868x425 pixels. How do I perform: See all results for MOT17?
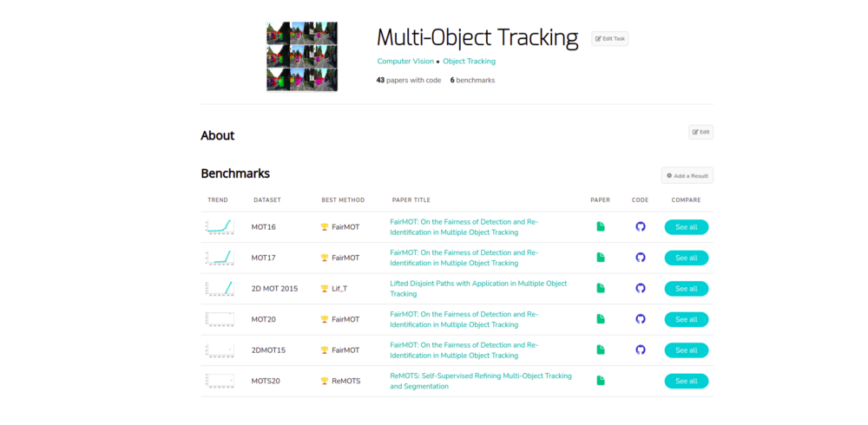pos(687,258)
